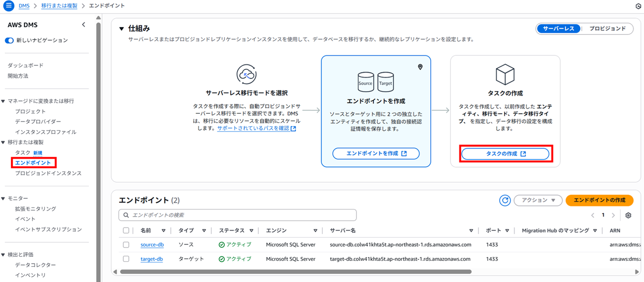Toggle 新しいナビゲーション switch
Viewport: 644px width, 282px height.
(x=9, y=40)
